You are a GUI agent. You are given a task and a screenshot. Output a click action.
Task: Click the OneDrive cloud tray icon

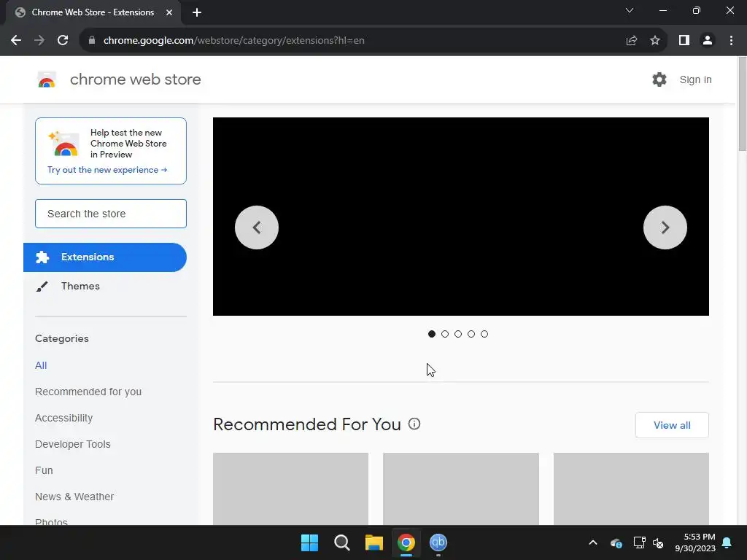(x=616, y=542)
